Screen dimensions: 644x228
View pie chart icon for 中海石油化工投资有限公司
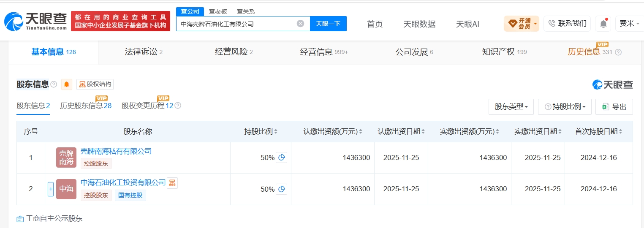click(281, 189)
